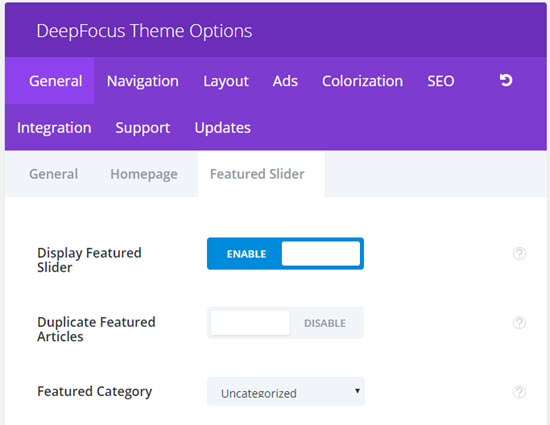Screen dimensions: 550x425
Task: Open help icon for Duplicate Featured Articles
Action: click(x=519, y=323)
